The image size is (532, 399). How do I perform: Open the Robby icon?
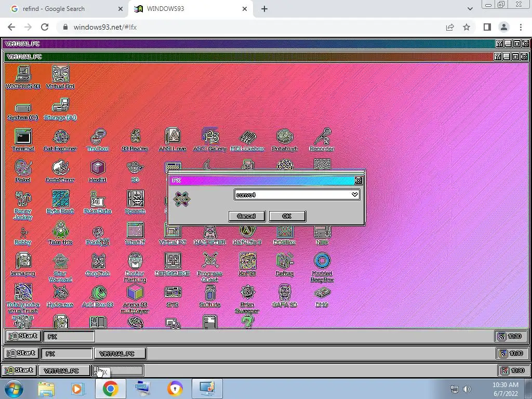23,236
